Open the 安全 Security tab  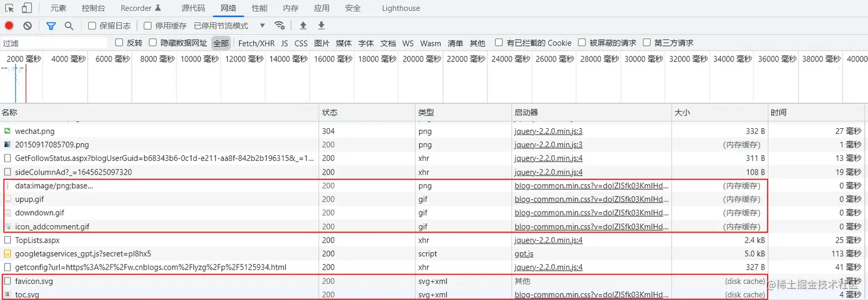click(352, 8)
